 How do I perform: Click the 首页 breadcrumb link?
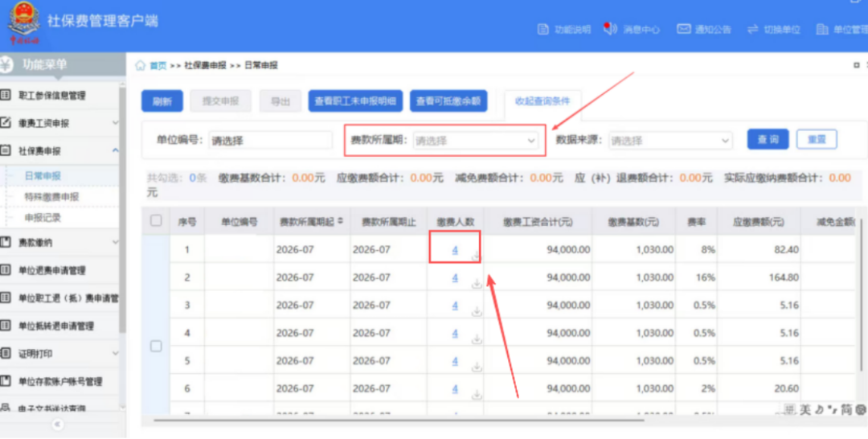tap(158, 65)
